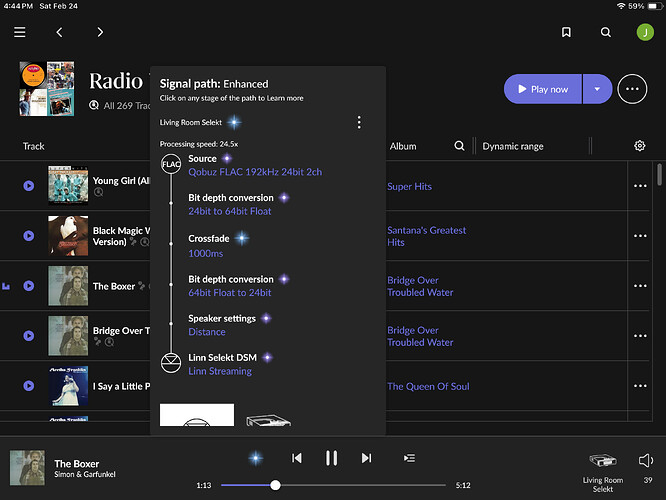This screenshot has height=500, width=666.
Task: Click the 24bit to 64bit Float stage
Action: tap(229, 211)
